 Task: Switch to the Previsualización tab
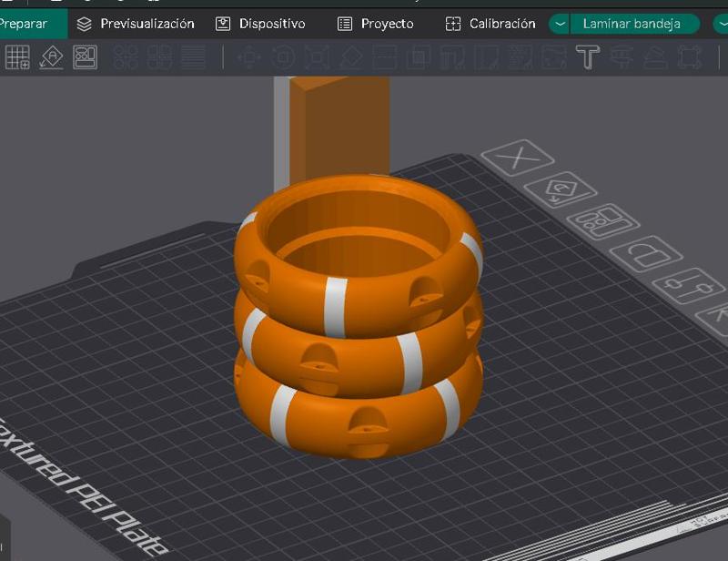(x=135, y=24)
